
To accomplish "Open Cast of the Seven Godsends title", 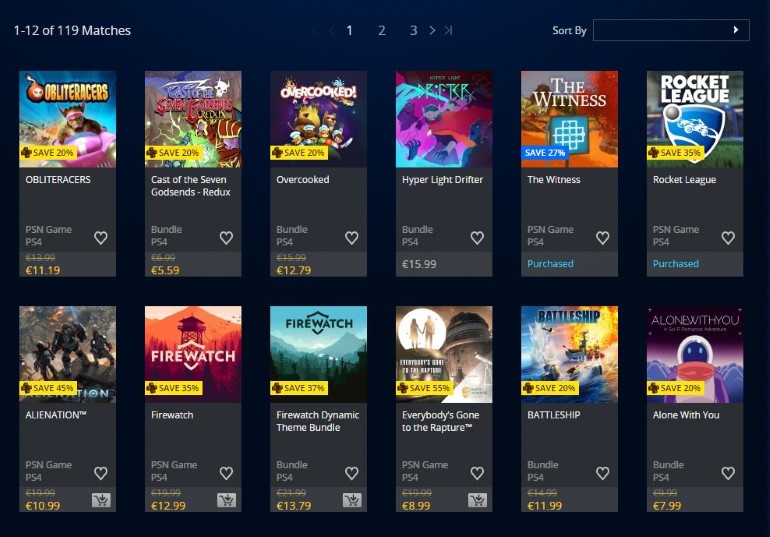I will point(191,186).
